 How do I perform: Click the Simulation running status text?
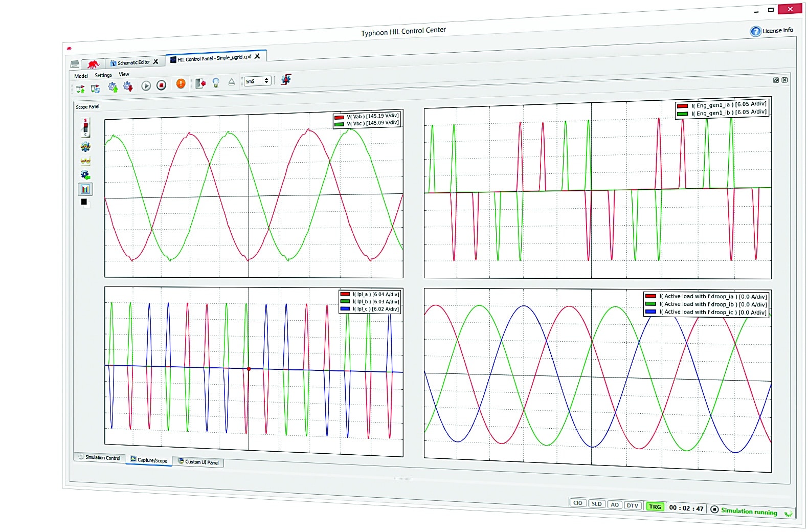749,511
